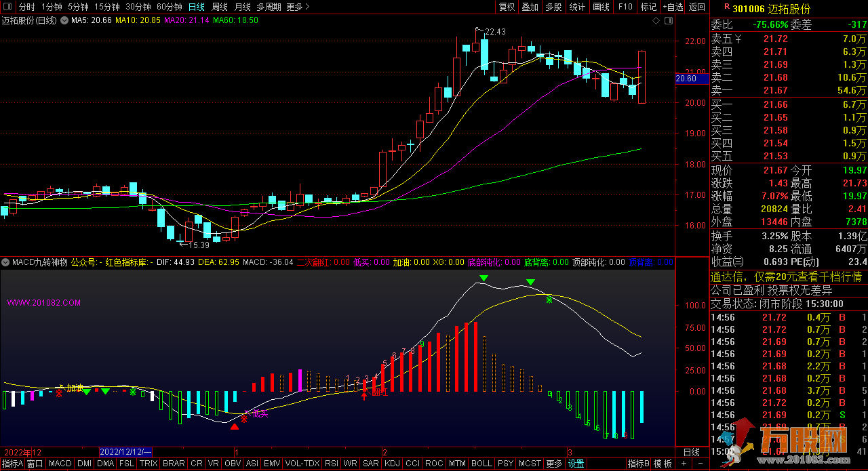Select the CCI indicator tab
The image size is (868, 471).
coord(413,464)
